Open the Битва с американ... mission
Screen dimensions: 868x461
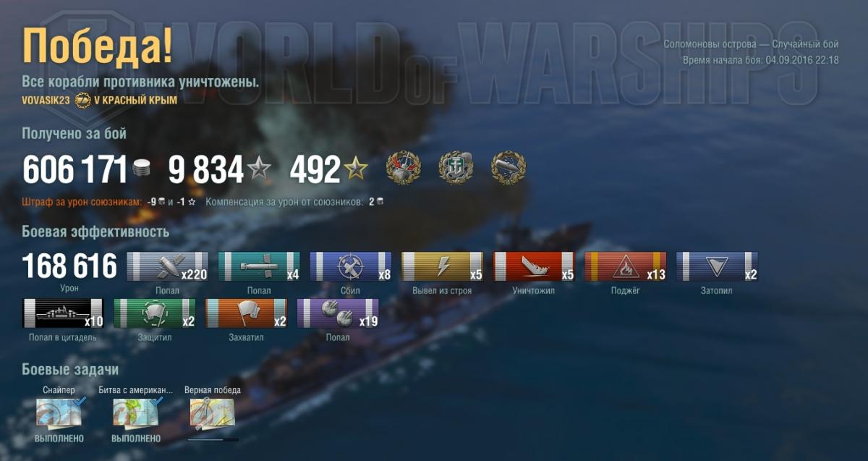137,413
